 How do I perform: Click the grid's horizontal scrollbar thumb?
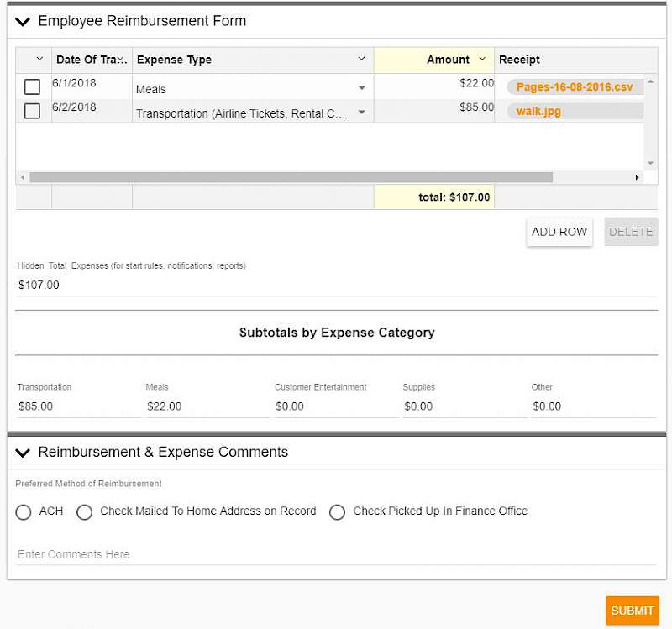(x=291, y=177)
